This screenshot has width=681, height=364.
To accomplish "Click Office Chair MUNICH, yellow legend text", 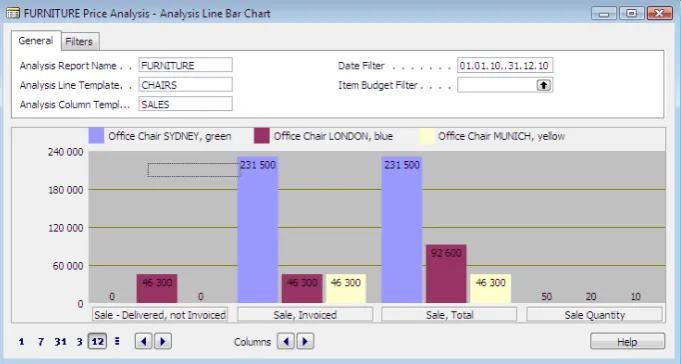I will 502,136.
